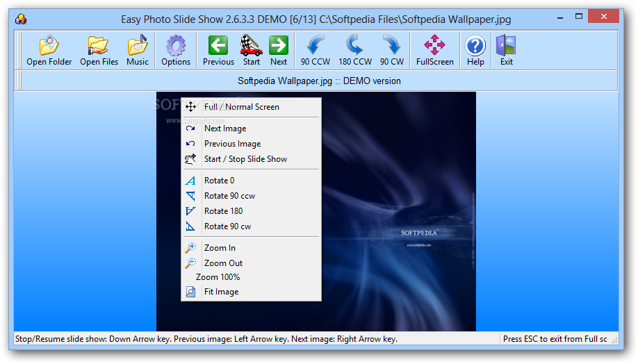Open the Options gear icon
The width and height of the screenshot is (638, 364).
click(176, 45)
